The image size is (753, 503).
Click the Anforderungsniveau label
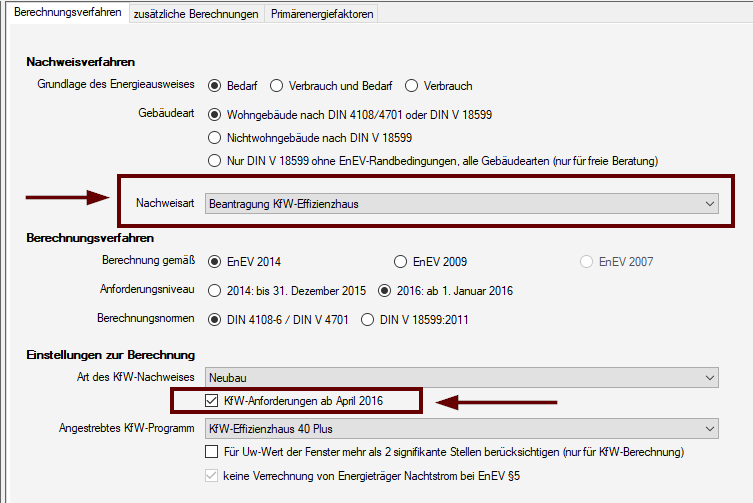coord(147,289)
